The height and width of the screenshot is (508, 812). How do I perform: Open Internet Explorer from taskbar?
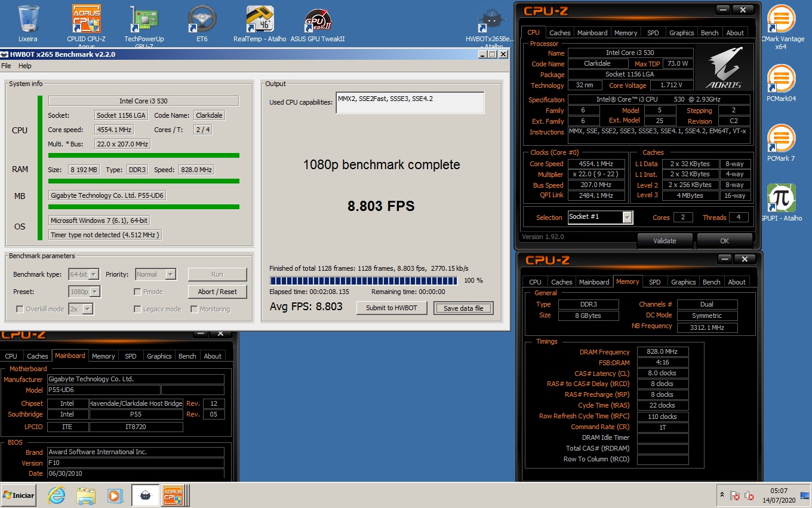click(57, 495)
